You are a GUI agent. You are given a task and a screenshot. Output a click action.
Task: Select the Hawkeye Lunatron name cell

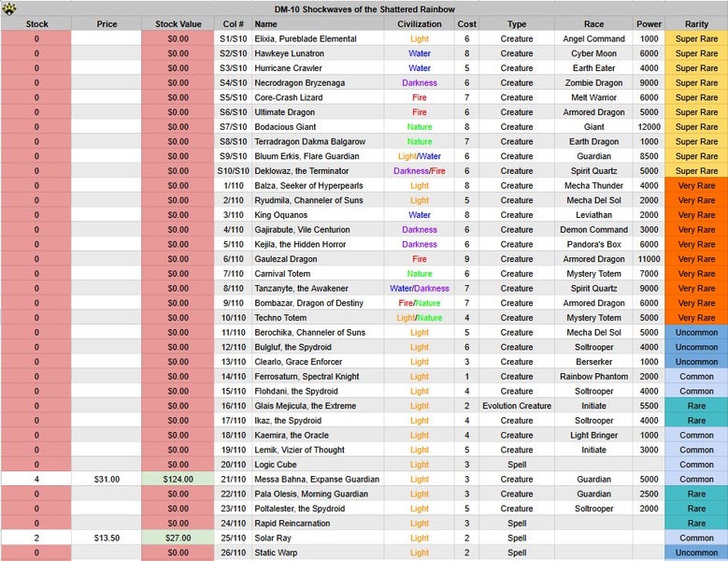pos(318,53)
